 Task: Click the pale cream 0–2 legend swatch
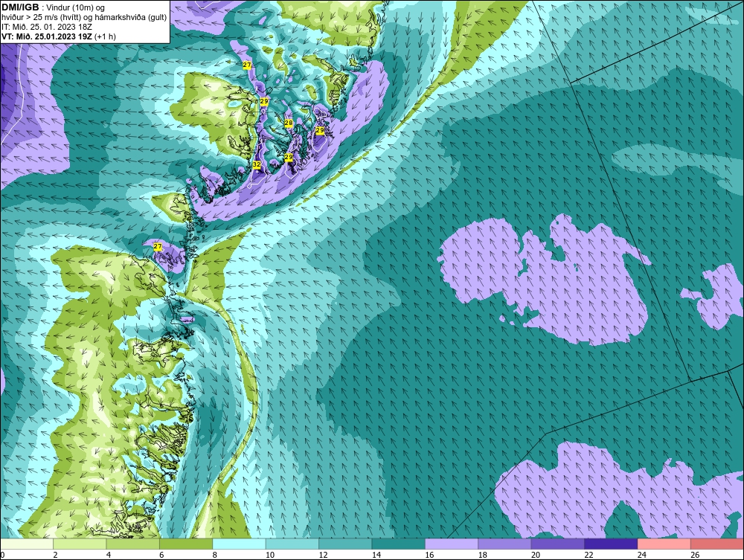tap(27, 544)
